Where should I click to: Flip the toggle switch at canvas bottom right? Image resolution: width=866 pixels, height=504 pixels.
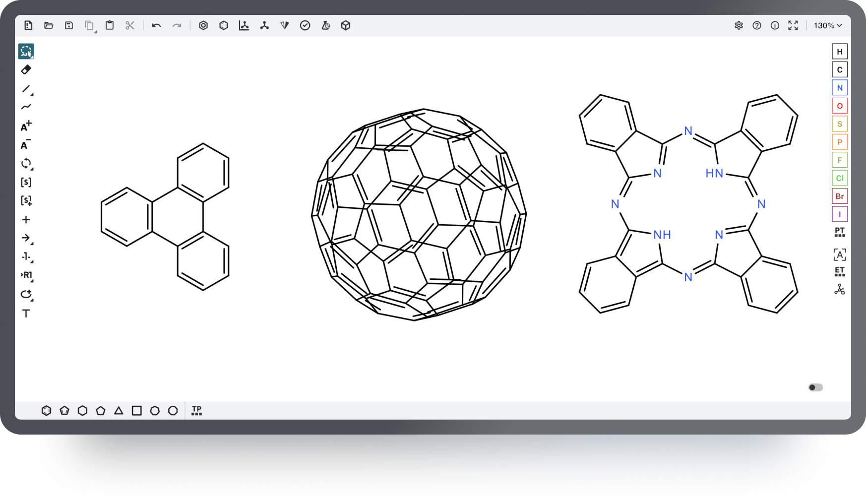click(815, 387)
